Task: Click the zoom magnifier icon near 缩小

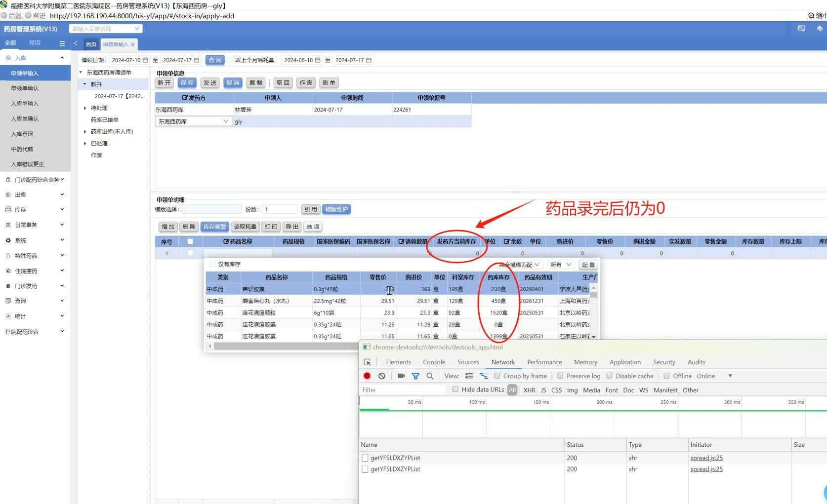Action: (811, 16)
